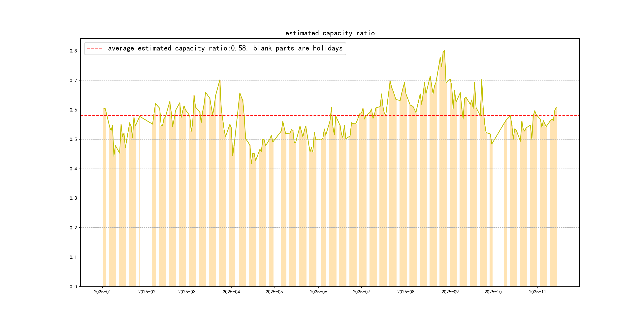644x322 pixels.
Task: Click the 0.8 y-axis tick label
Action: [x=73, y=51]
